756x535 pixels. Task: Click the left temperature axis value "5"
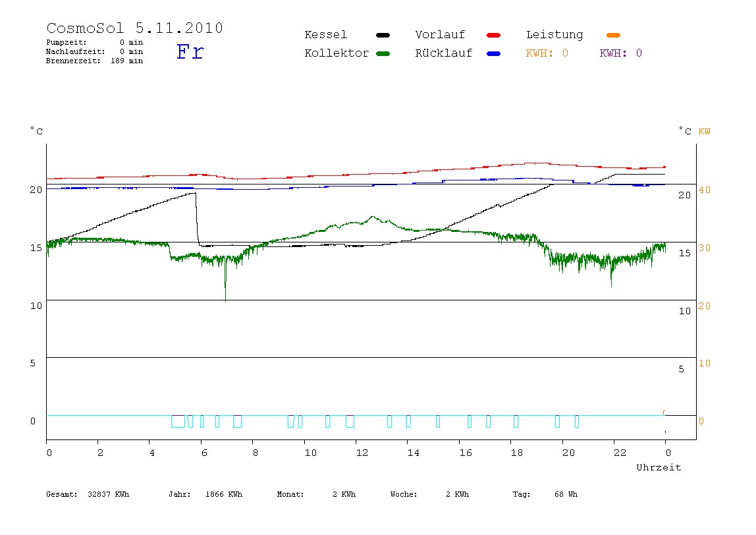pyautogui.click(x=33, y=363)
